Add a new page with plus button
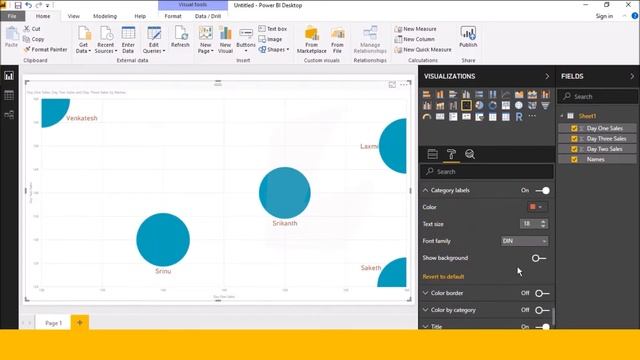Image resolution: width=640 pixels, height=360 pixels. [x=80, y=322]
